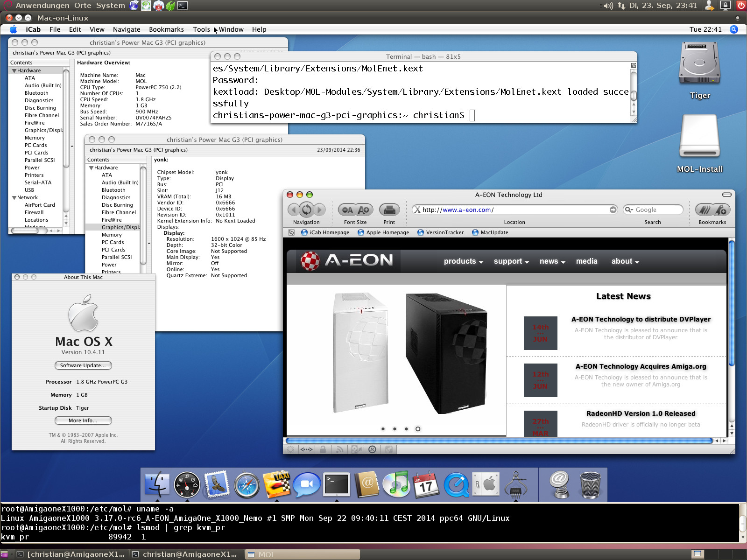Screen dimensions: 747x560
Task: Collapse Hardware in the front Profiler window
Action: 91,168
